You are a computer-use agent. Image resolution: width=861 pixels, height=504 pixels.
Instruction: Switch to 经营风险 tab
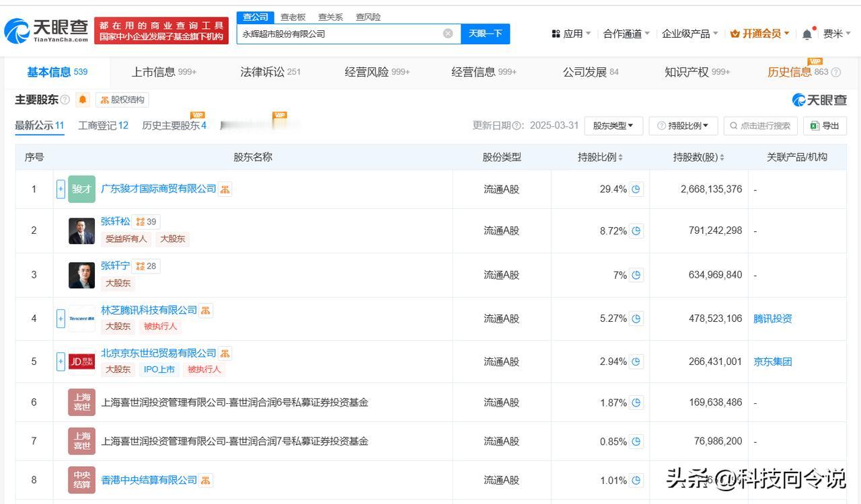(377, 72)
